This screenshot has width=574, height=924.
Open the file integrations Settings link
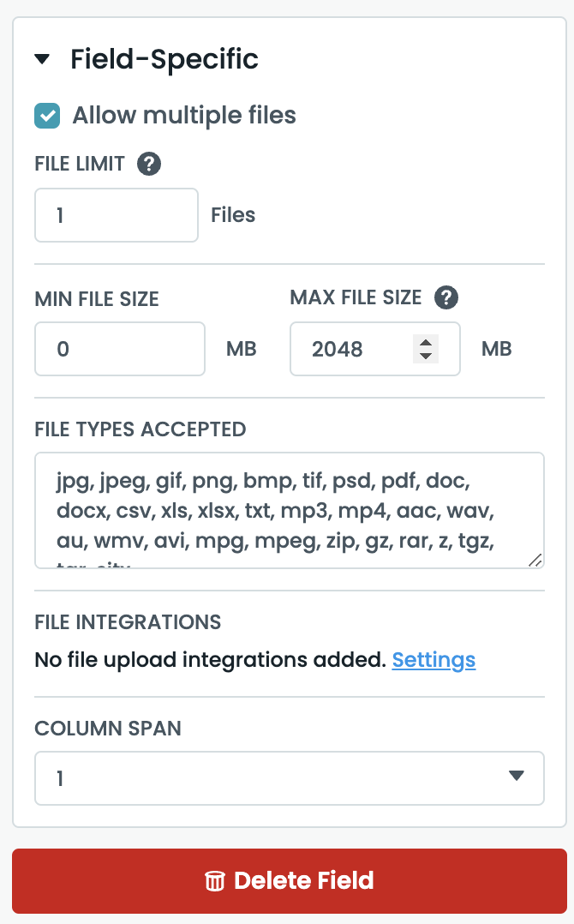coord(433,660)
